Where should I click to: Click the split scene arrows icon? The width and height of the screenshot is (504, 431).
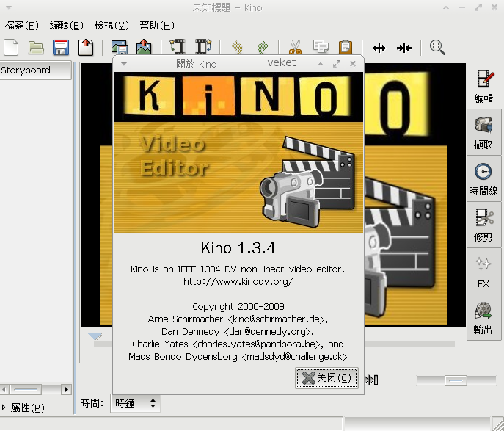click(x=379, y=48)
